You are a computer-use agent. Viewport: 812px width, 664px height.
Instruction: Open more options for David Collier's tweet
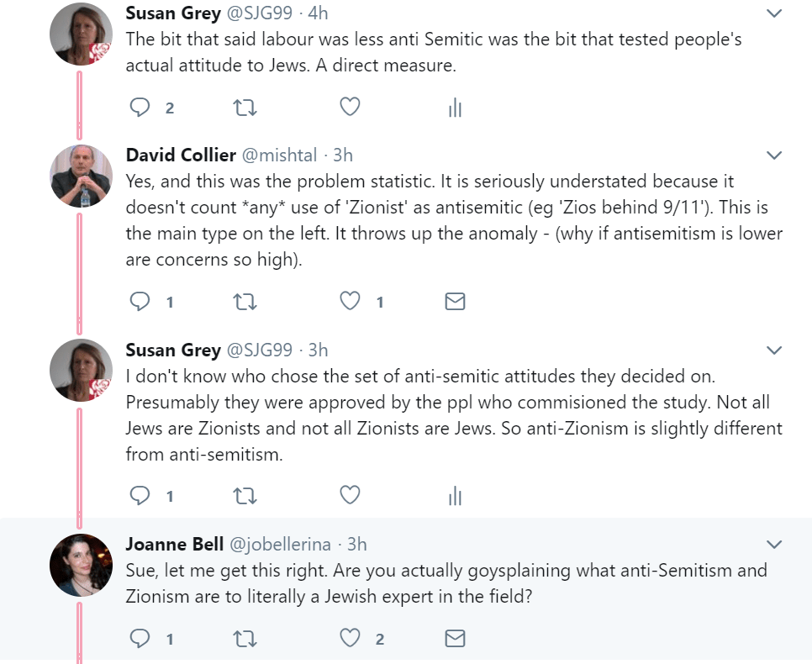pyautogui.click(x=774, y=155)
